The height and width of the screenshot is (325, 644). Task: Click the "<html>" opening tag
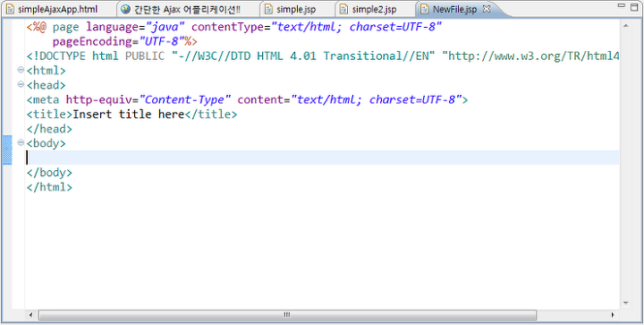coord(46,71)
